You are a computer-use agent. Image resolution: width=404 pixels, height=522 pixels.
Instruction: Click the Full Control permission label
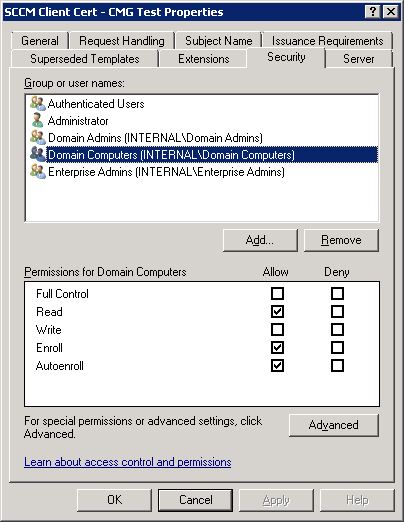[62, 294]
